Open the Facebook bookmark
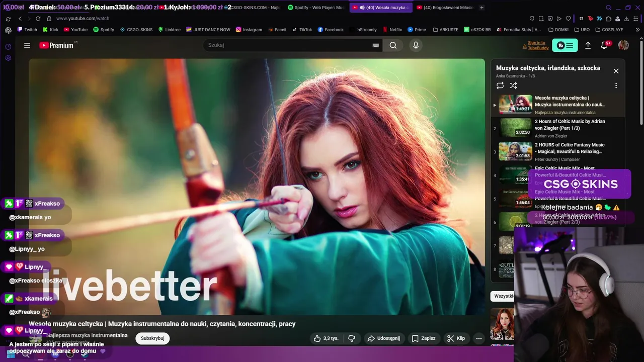644x362 pixels. (x=331, y=30)
